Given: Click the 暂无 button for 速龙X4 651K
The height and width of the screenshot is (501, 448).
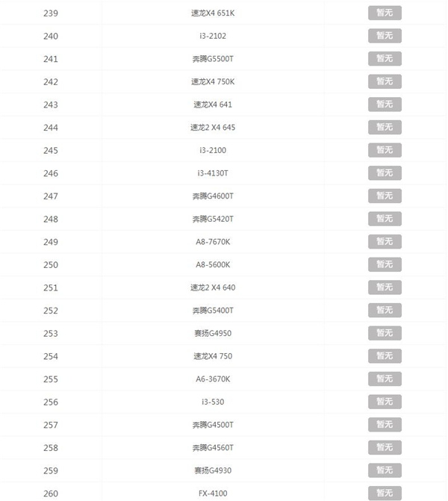Looking at the screenshot, I should (x=385, y=13).
